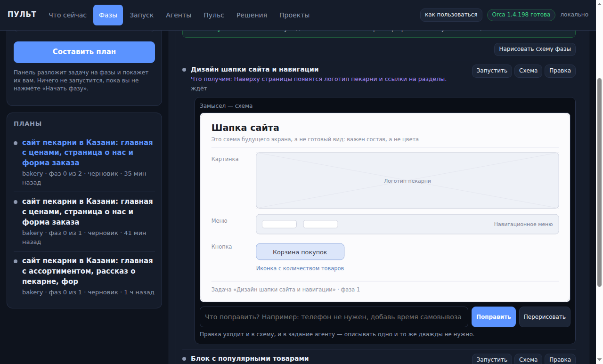The height and width of the screenshot is (364, 603).
Task: Click the «Orca 1.4.198 готова» status badge
Action: 521,15
